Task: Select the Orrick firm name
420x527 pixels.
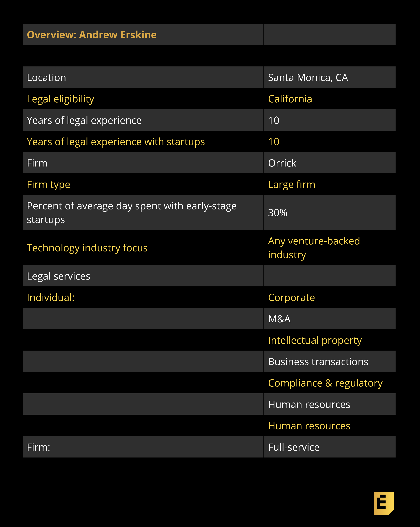Action: [x=282, y=163]
